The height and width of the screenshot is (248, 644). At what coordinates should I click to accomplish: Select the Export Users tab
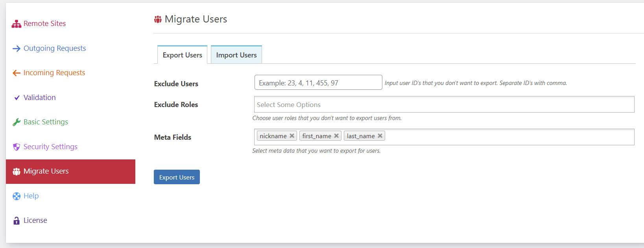tap(182, 55)
